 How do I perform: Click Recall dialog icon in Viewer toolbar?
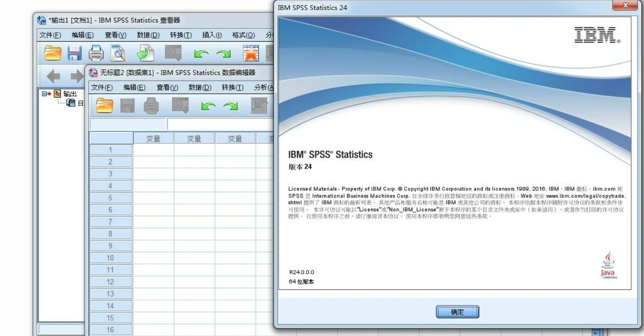(x=173, y=53)
